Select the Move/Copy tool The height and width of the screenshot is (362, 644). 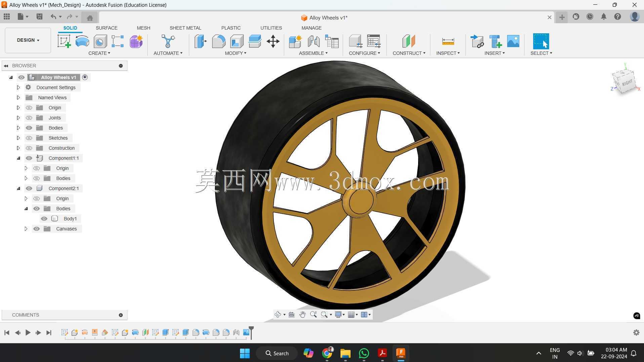coord(273,41)
